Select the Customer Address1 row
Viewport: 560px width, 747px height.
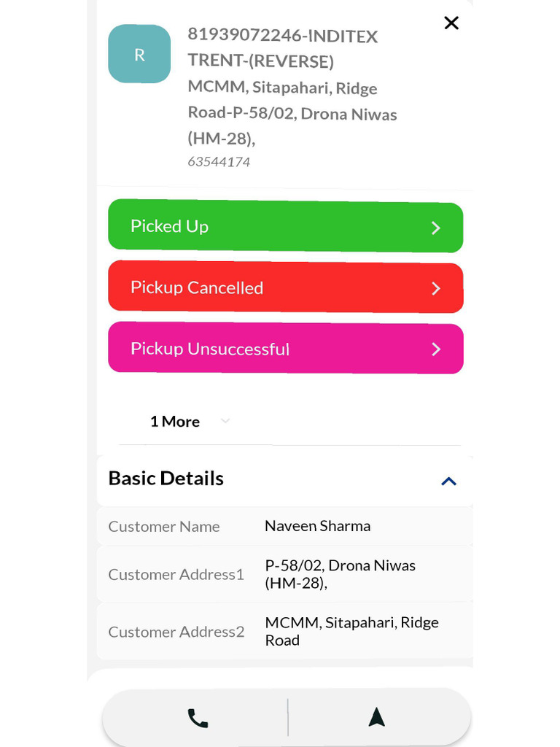tap(284, 574)
